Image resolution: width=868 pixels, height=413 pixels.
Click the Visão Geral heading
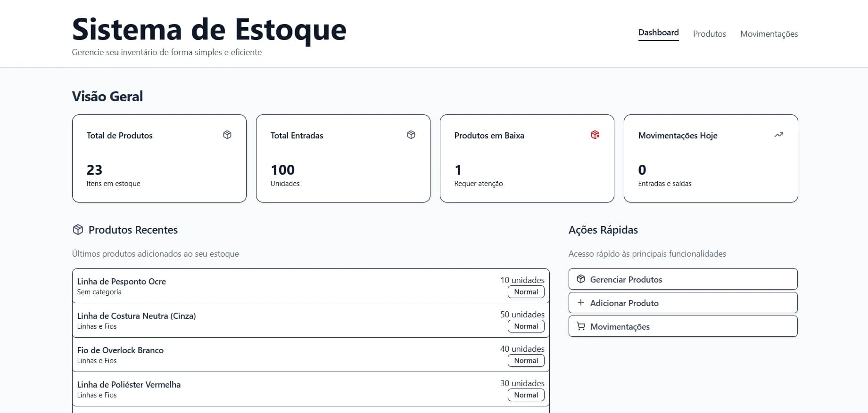tap(107, 96)
